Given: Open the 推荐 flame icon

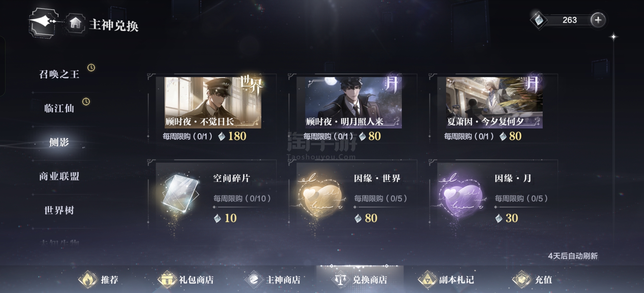Looking at the screenshot, I should pos(88,279).
